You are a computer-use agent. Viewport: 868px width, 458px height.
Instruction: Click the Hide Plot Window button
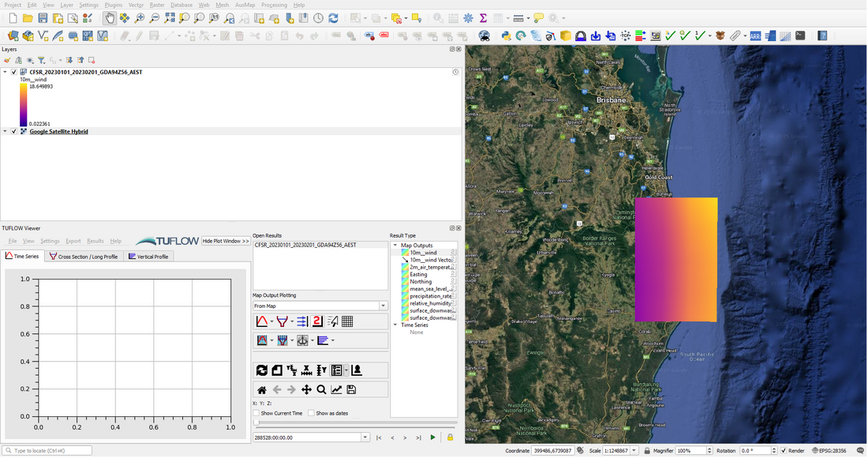click(x=226, y=241)
